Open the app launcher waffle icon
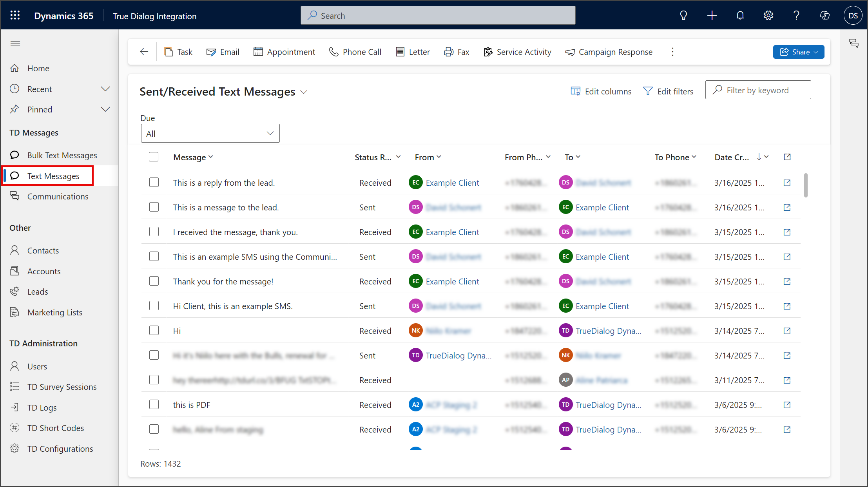 (15, 16)
